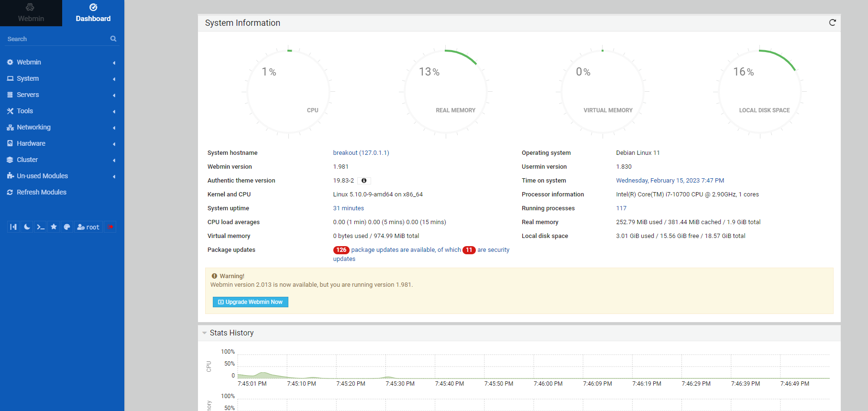Click the 'Operating system' row label
The height and width of the screenshot is (411, 868).
546,153
